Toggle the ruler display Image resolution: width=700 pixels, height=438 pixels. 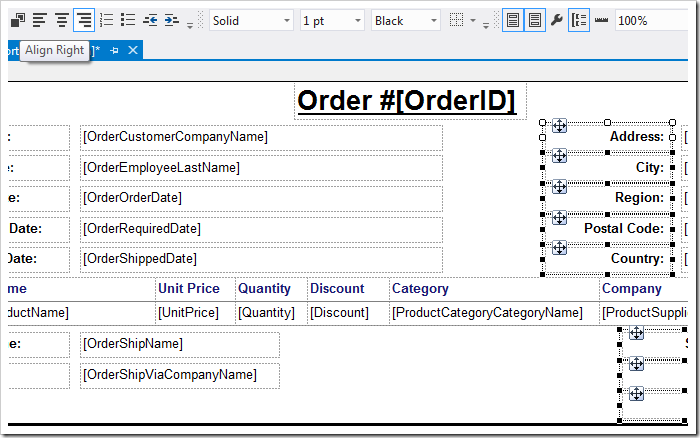[601, 21]
